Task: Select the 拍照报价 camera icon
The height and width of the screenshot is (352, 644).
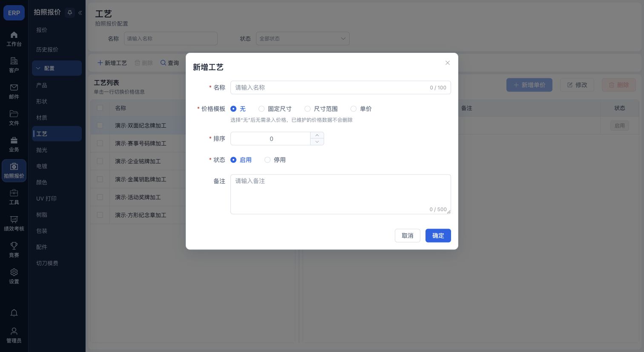Action: click(x=14, y=171)
